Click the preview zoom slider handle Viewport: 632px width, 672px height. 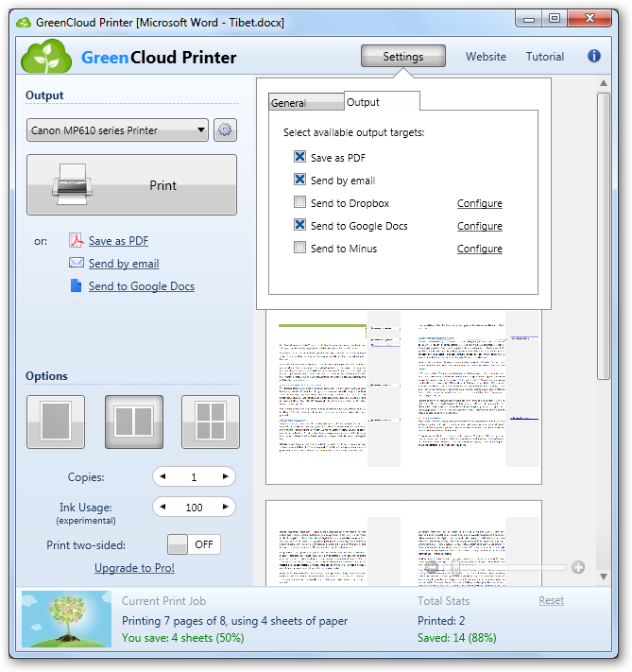(x=456, y=567)
